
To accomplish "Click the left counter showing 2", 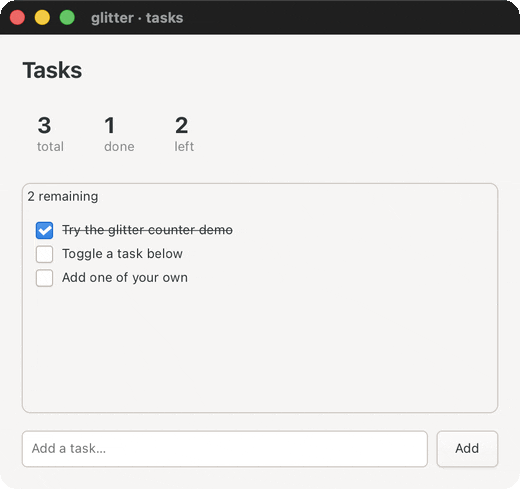I will (x=184, y=134).
